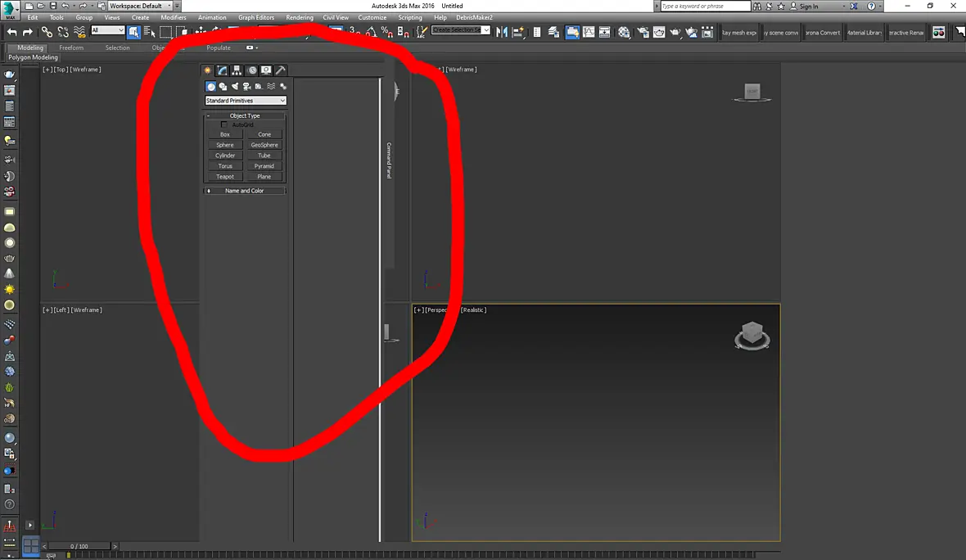Click the Material Library toolbar button
The image size is (966, 560).
[x=864, y=33]
